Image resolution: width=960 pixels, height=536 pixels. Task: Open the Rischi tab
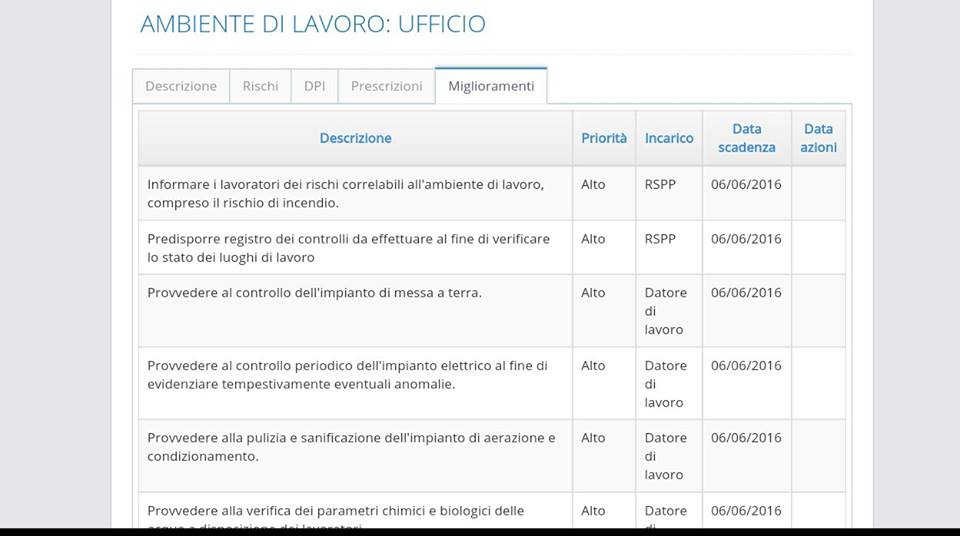click(260, 86)
